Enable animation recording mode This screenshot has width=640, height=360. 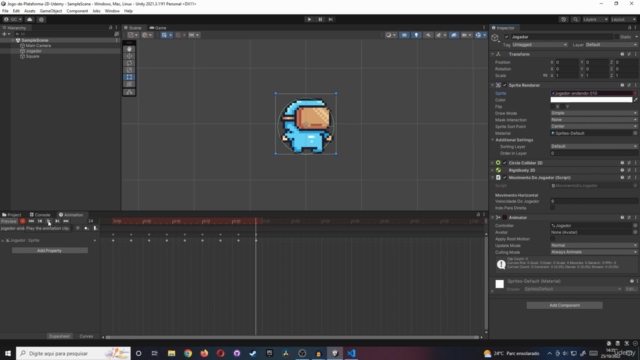[22, 221]
